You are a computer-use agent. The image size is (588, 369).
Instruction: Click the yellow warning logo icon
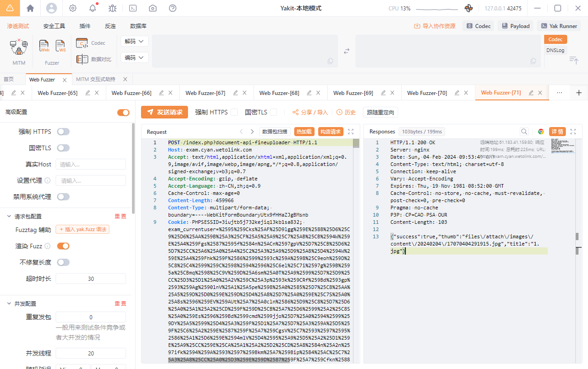click(x=10, y=8)
